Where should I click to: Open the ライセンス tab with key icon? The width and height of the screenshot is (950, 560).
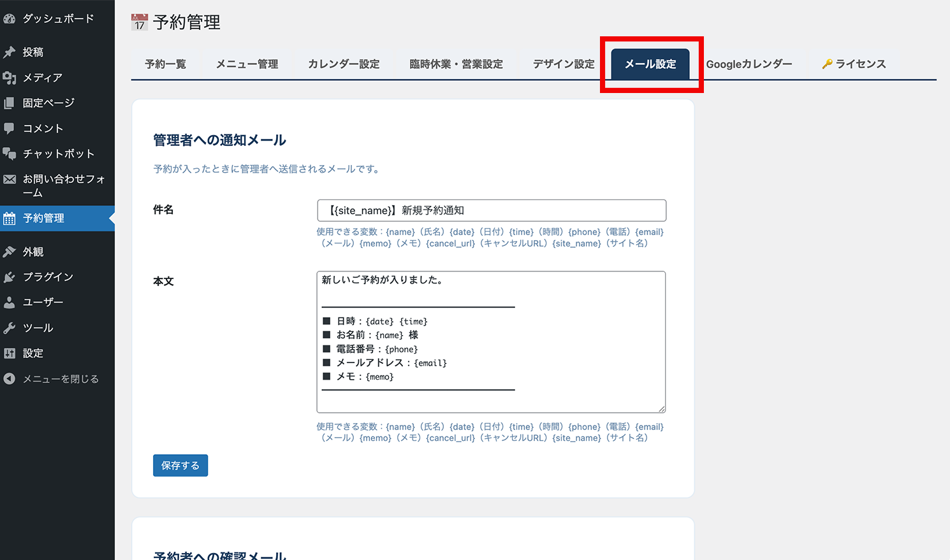(854, 64)
